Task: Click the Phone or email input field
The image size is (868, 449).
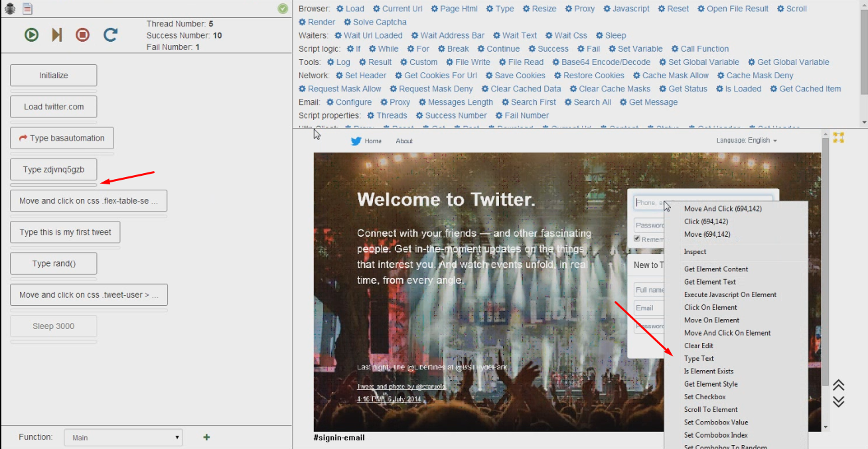Action: pyautogui.click(x=647, y=202)
